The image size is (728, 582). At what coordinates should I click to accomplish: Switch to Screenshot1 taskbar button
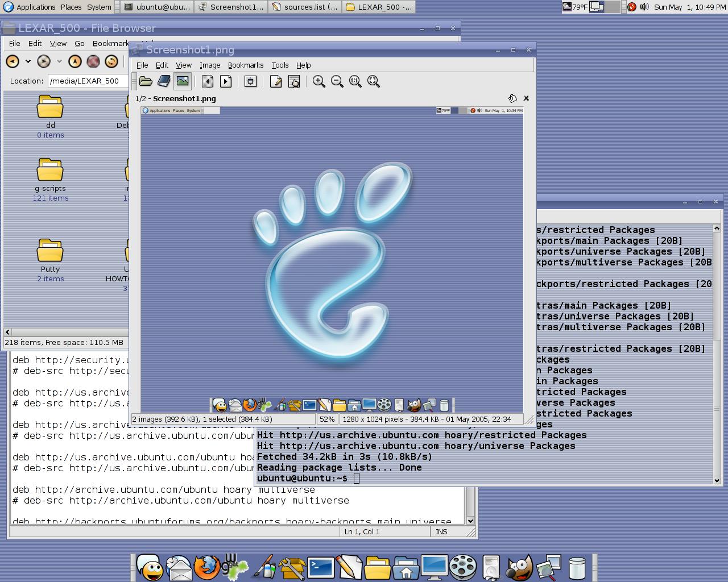pyautogui.click(x=231, y=7)
